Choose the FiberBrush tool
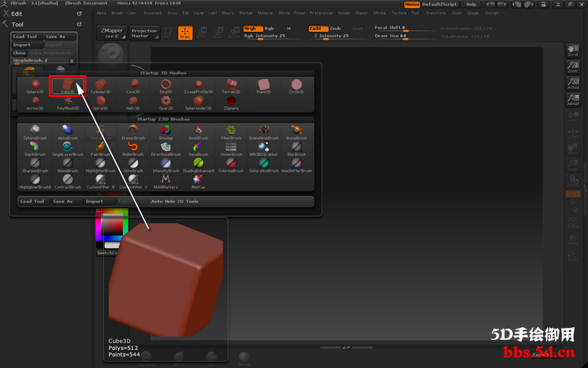 [x=231, y=133]
